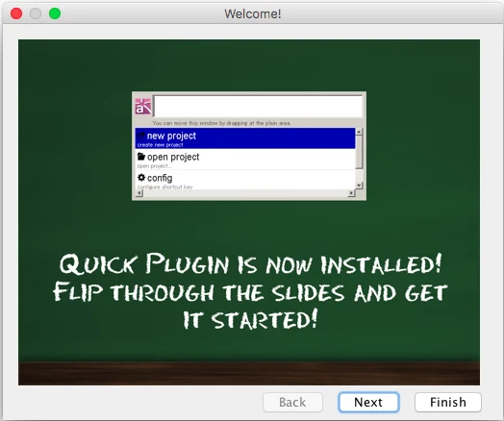This screenshot has width=504, height=421.
Task: Select the 'open project' list row
Action: [245, 160]
